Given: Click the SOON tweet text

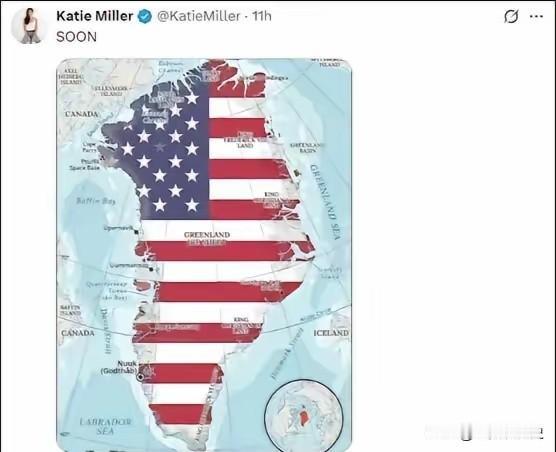Looking at the screenshot, I should click(76, 37).
